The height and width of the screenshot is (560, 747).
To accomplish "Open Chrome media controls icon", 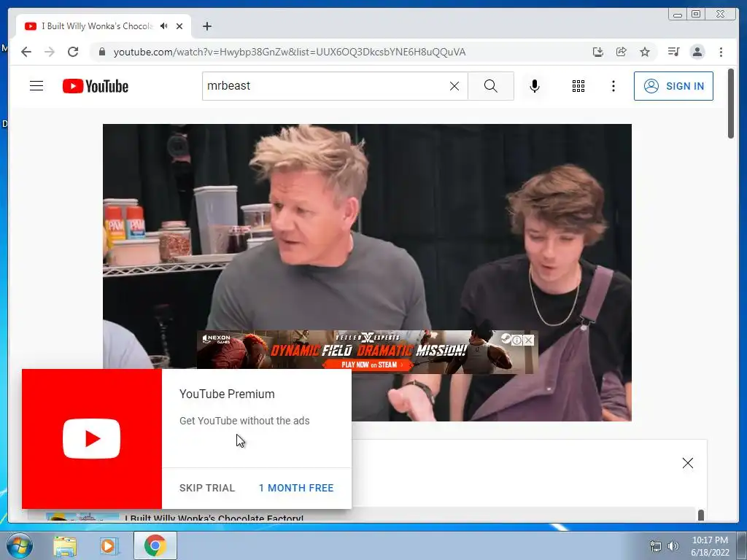I will 673,52.
